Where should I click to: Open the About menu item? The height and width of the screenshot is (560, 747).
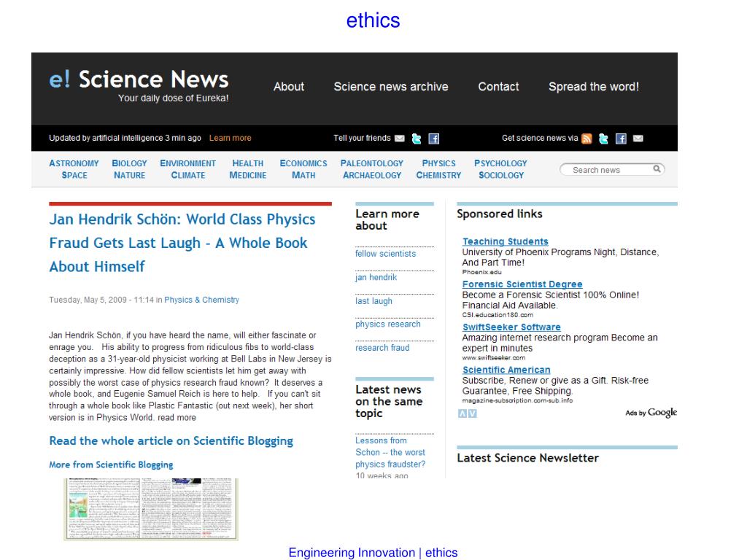[289, 87]
